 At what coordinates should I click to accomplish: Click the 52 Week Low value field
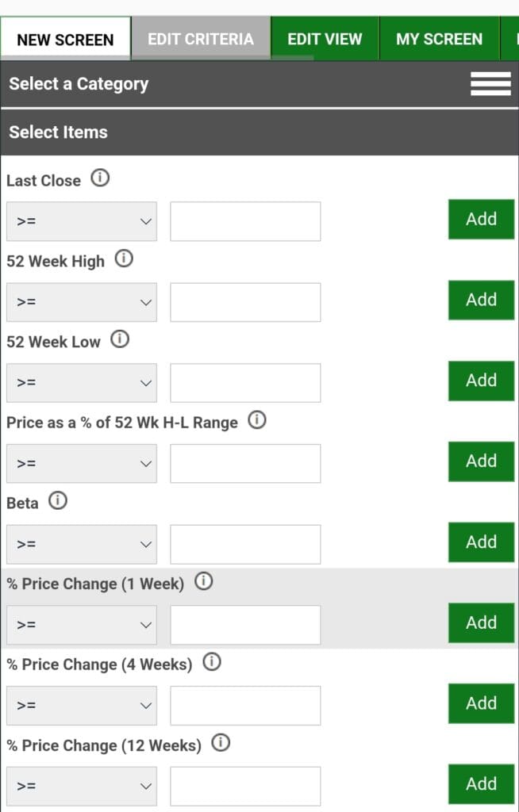245,383
